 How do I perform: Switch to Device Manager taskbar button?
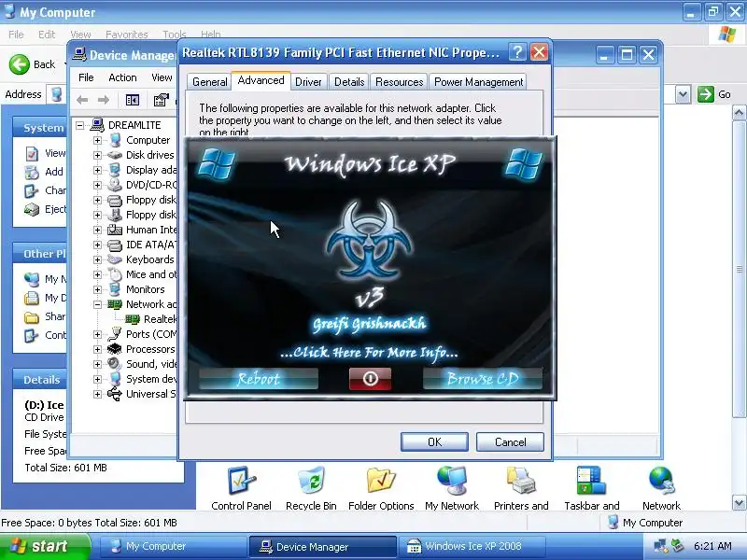pyautogui.click(x=322, y=546)
